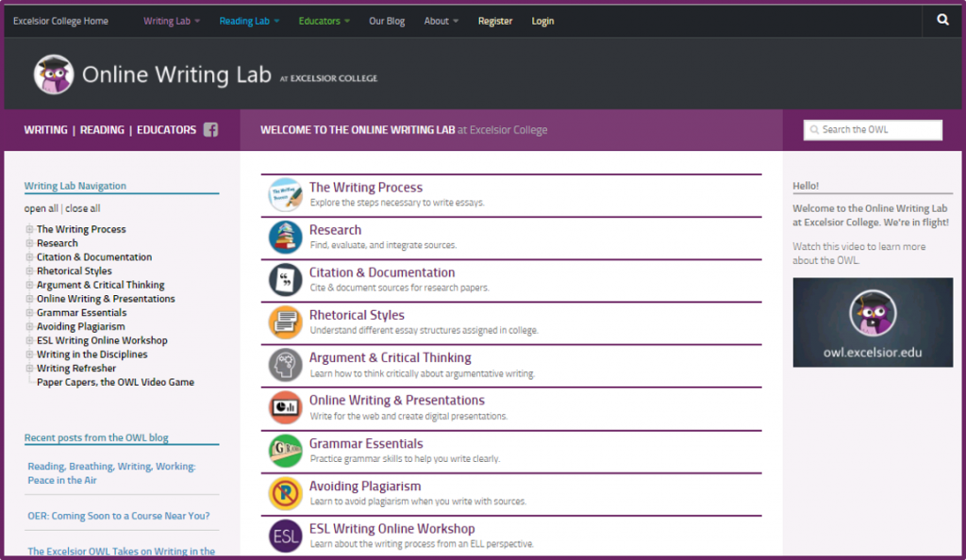The height and width of the screenshot is (560, 966).
Task: Click the magnifier inside Search the OWL box
Action: click(814, 130)
